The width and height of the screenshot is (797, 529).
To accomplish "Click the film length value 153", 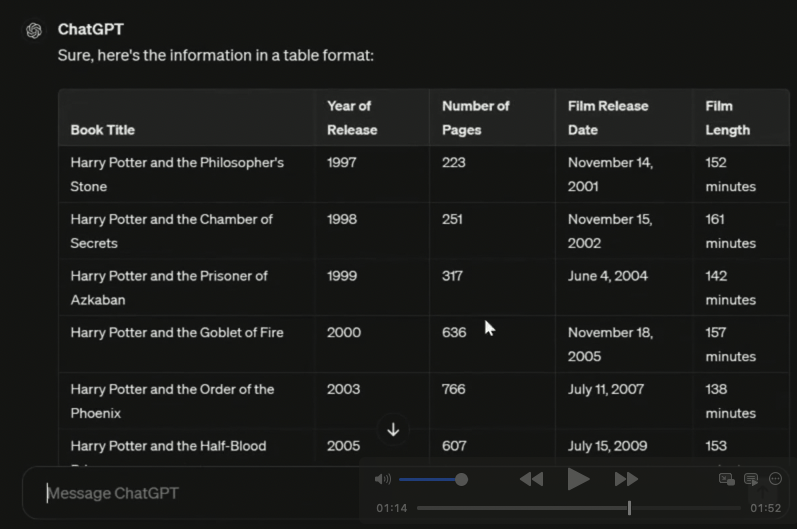I will (x=716, y=446).
